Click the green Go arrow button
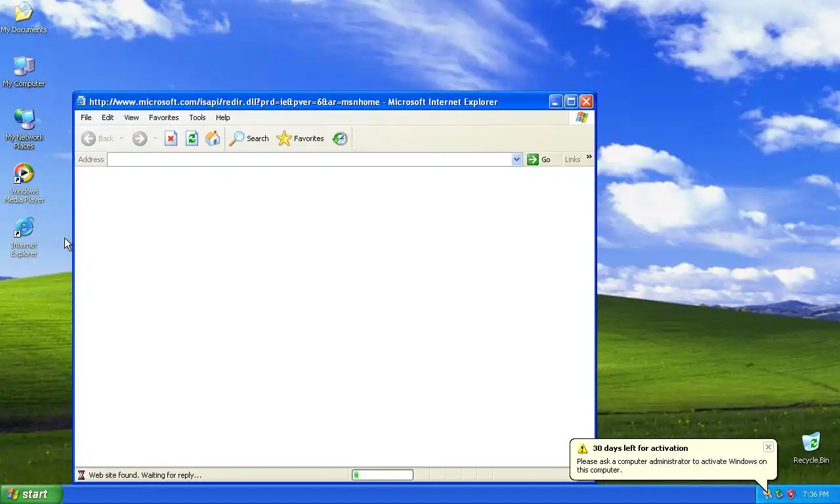Screen dimensions: 840x504 (539, 159)
